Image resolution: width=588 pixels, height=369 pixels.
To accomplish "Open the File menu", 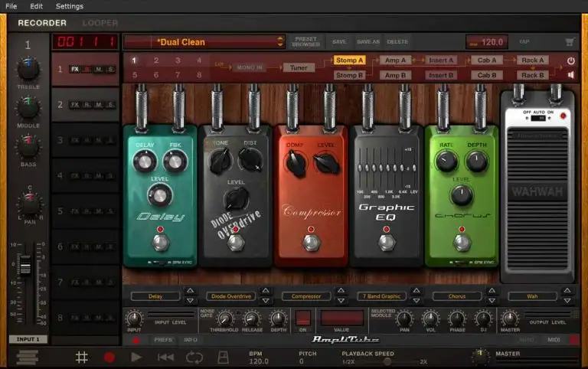I will 11,6.
